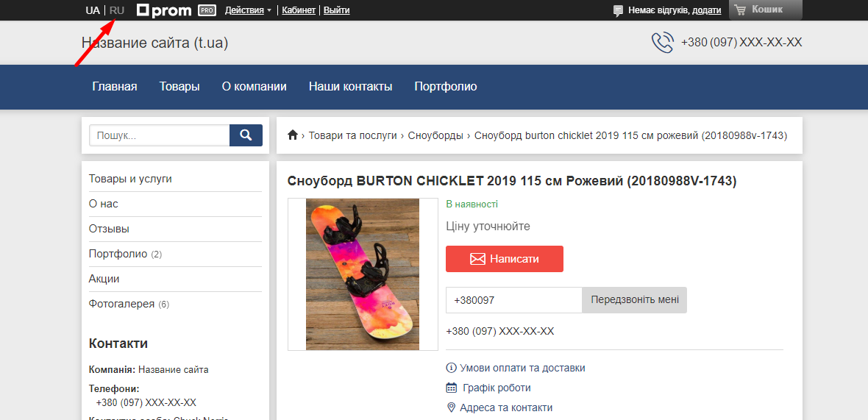Screen dimensions: 868x420
Task: Open Товари та послуги breadcrumb
Action: (352, 135)
